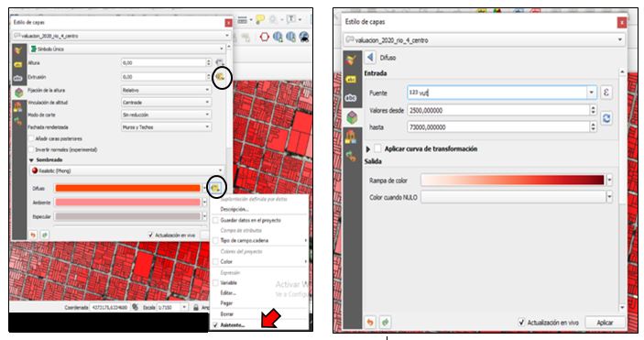Open Masks tab in left panel sidebar
Image resolution: width=644 pixels, height=340 pixels.
18,78
